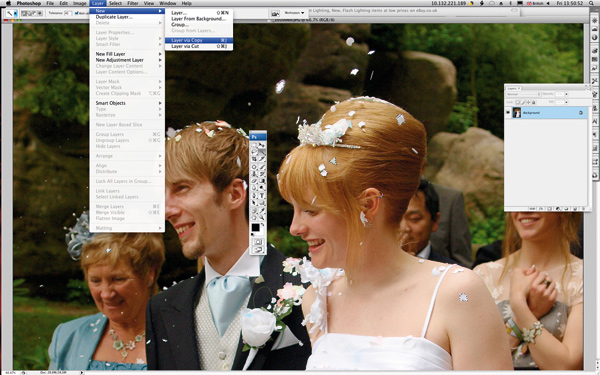The height and width of the screenshot is (375, 600).
Task: Choose Layer via Cut from submenu
Action: click(199, 46)
